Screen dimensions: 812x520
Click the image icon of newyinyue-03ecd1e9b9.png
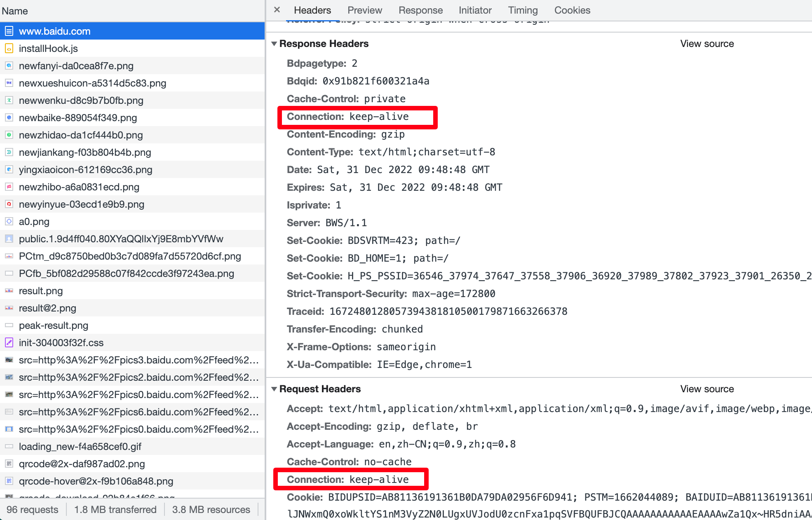[9, 204]
